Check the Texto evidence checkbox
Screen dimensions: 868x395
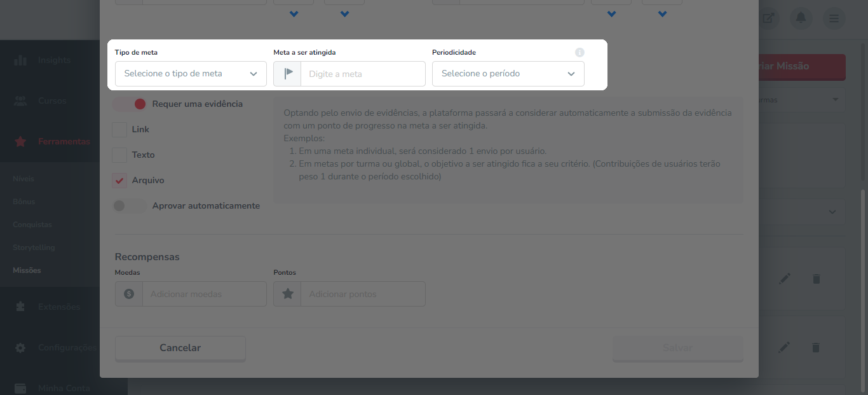tap(119, 155)
